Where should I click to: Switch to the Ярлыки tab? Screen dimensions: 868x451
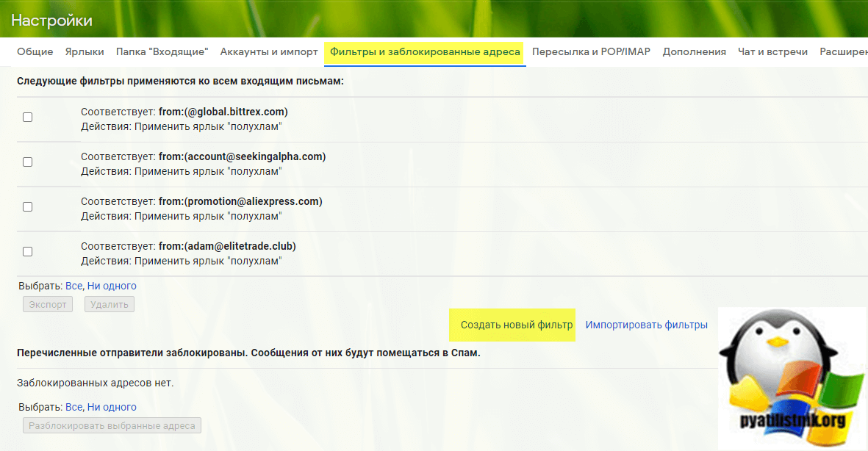tap(85, 51)
